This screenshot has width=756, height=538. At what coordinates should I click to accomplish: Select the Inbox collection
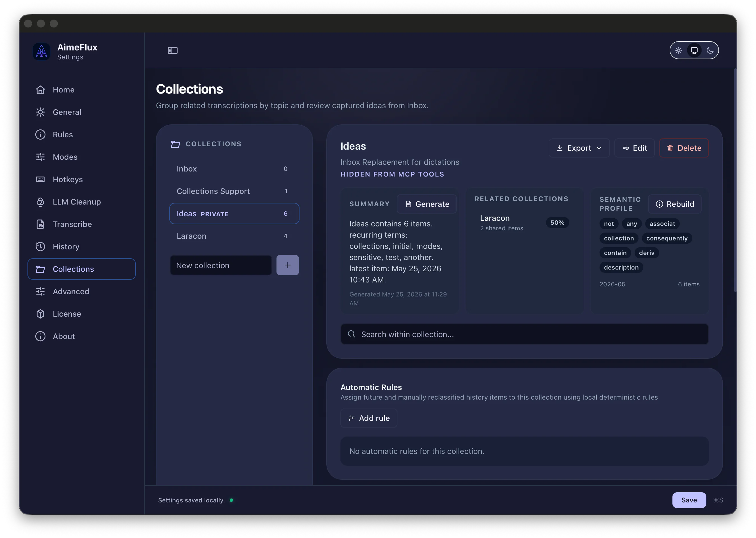click(x=234, y=169)
